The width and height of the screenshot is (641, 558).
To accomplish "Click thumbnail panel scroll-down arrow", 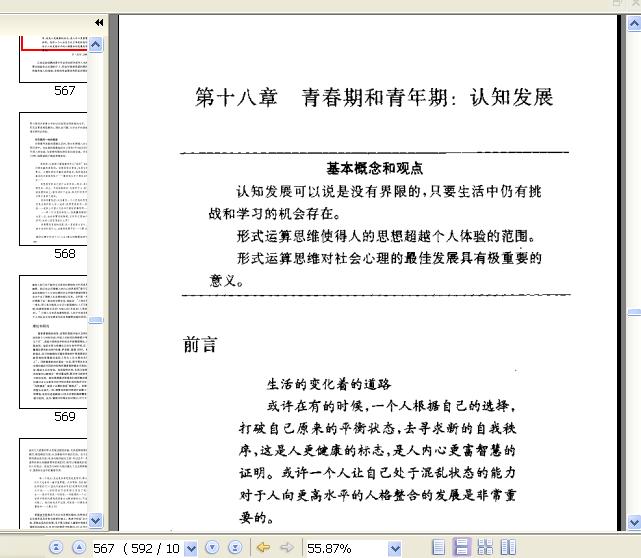I will tap(96, 520).
